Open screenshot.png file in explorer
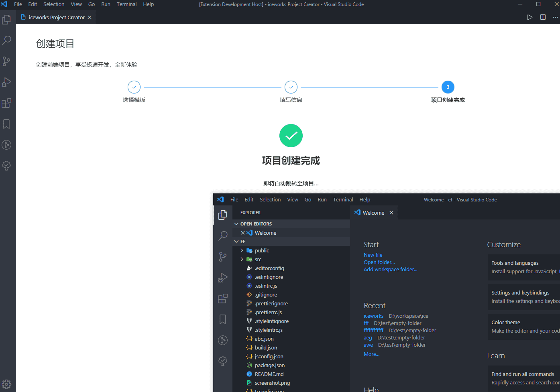 291,383
